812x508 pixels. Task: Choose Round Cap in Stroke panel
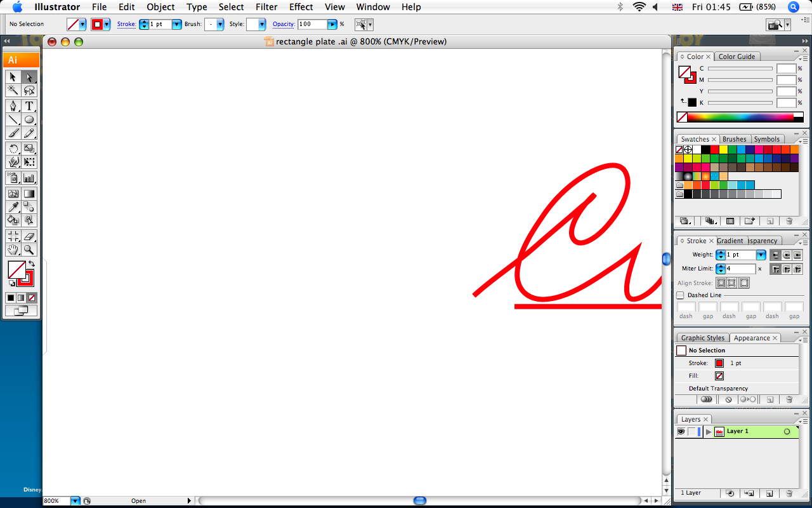coord(787,255)
